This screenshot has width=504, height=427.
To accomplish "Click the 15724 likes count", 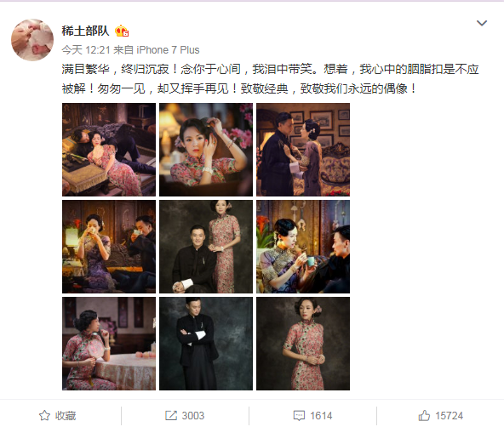I will (449, 416).
